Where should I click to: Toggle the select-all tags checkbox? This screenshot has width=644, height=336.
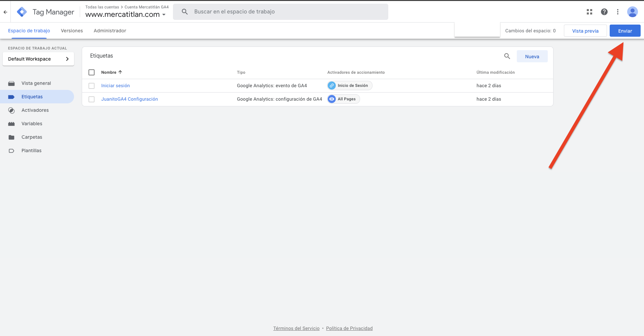91,72
